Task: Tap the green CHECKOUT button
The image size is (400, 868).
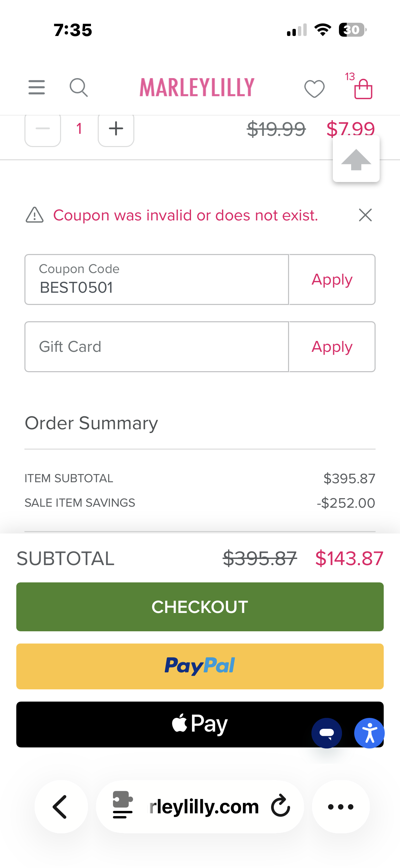Action: tap(200, 607)
